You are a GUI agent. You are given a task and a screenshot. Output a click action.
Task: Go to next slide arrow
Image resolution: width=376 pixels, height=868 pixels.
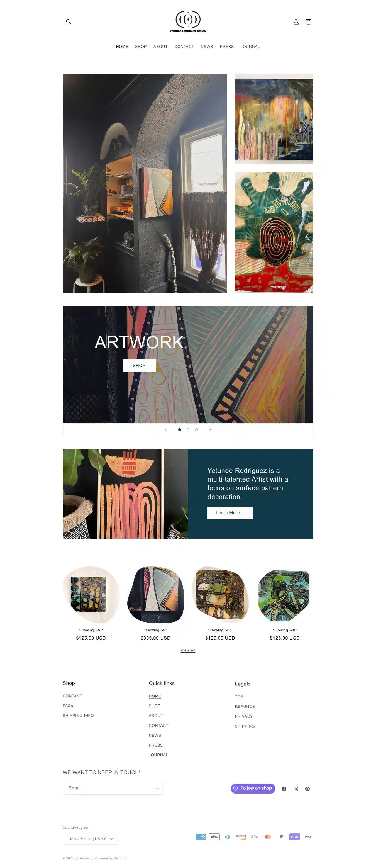tap(210, 430)
